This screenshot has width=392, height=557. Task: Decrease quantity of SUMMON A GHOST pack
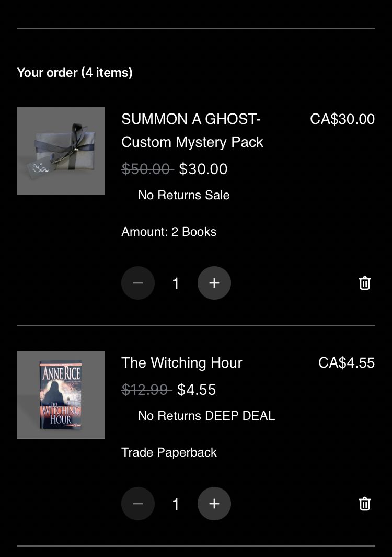click(x=138, y=283)
